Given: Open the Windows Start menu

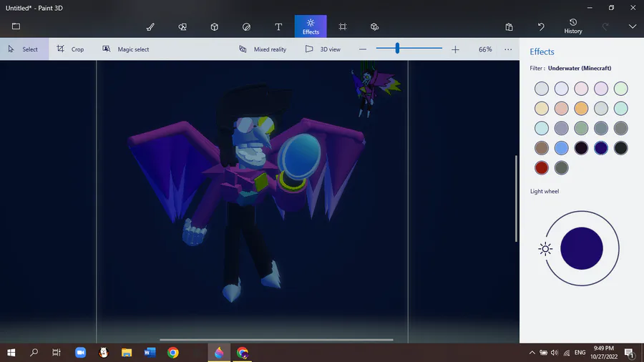Looking at the screenshot, I should point(11,353).
